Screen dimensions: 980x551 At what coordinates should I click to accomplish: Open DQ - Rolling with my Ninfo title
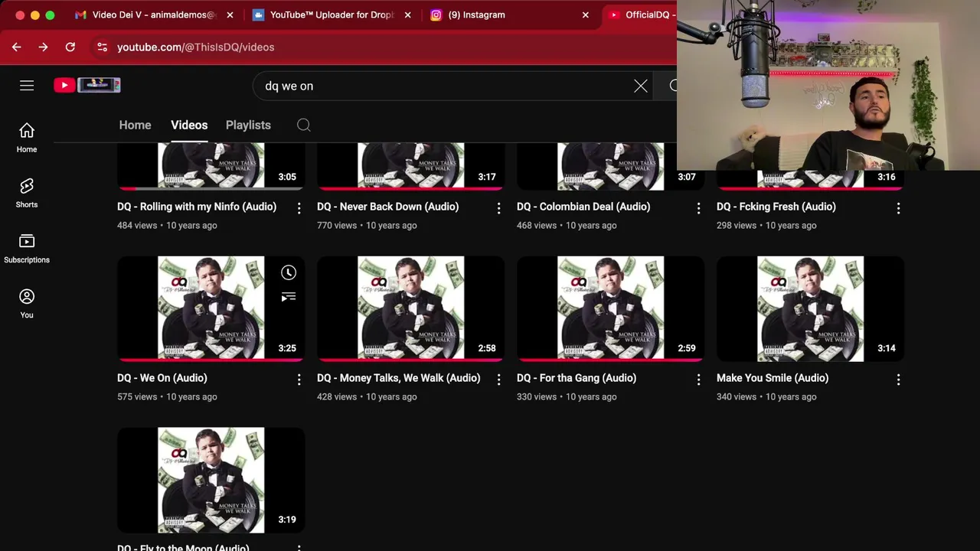point(197,207)
